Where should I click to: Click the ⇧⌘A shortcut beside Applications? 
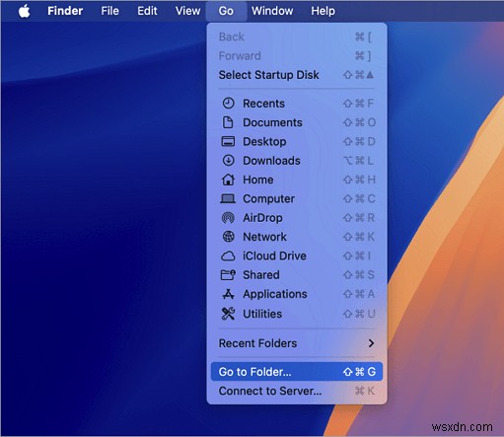[x=359, y=294]
